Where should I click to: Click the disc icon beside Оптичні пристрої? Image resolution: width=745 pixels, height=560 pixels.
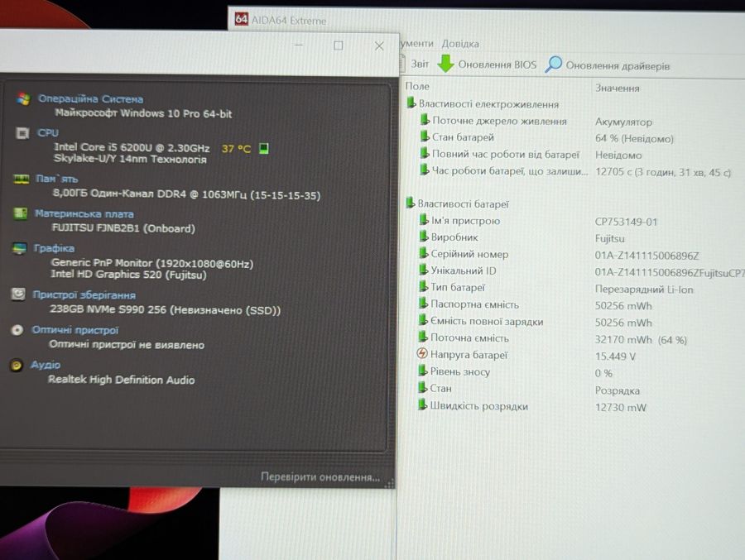(x=17, y=330)
